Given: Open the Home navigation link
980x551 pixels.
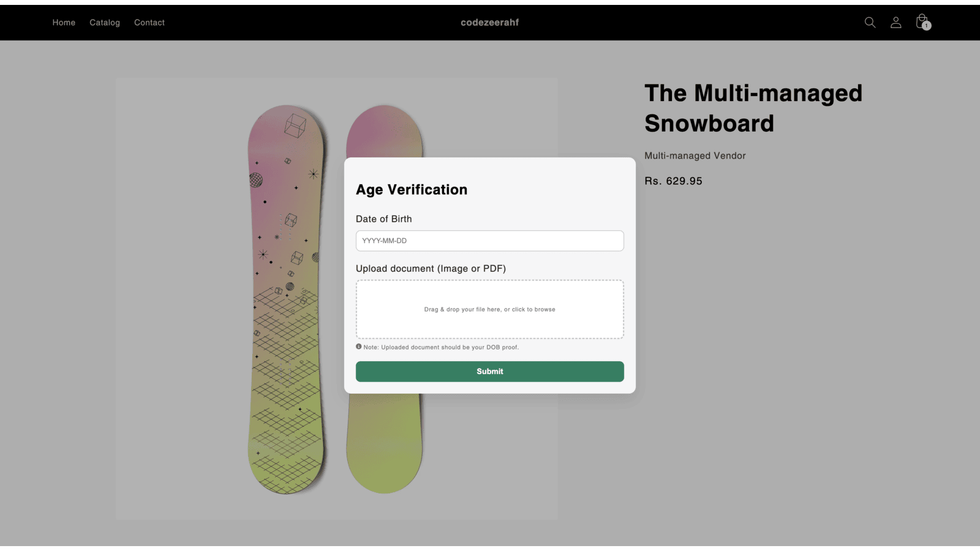Looking at the screenshot, I should point(64,22).
